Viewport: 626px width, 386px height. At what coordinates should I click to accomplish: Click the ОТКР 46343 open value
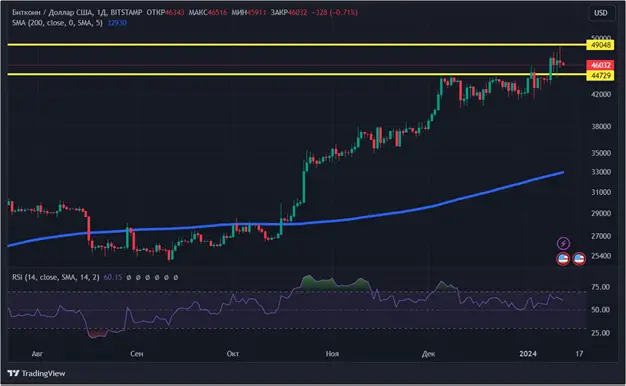point(165,12)
